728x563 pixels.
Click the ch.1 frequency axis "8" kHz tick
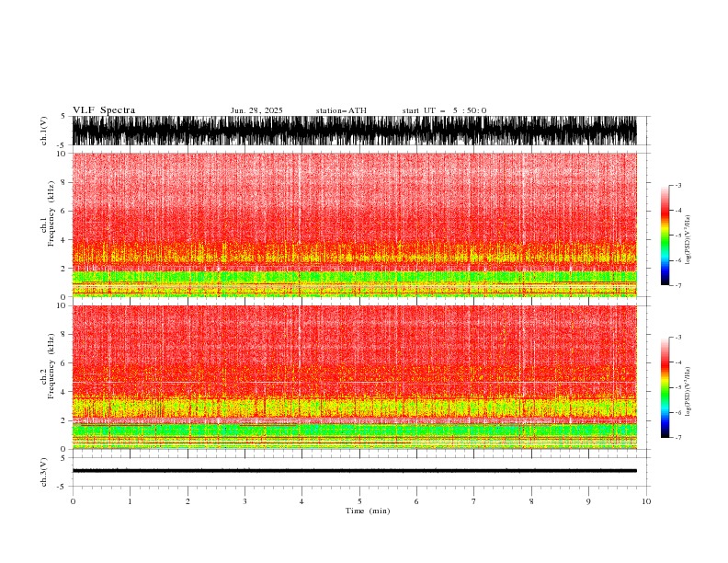click(63, 182)
